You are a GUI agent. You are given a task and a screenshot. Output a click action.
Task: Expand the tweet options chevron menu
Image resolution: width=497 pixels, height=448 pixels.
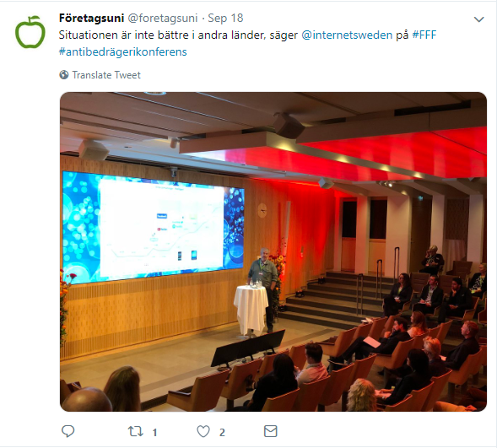(478, 19)
